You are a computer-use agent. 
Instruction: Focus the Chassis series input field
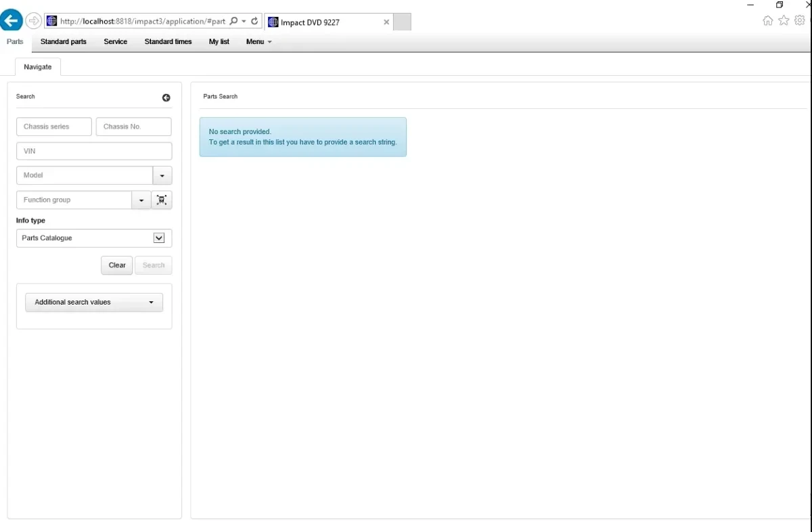pyautogui.click(x=54, y=127)
